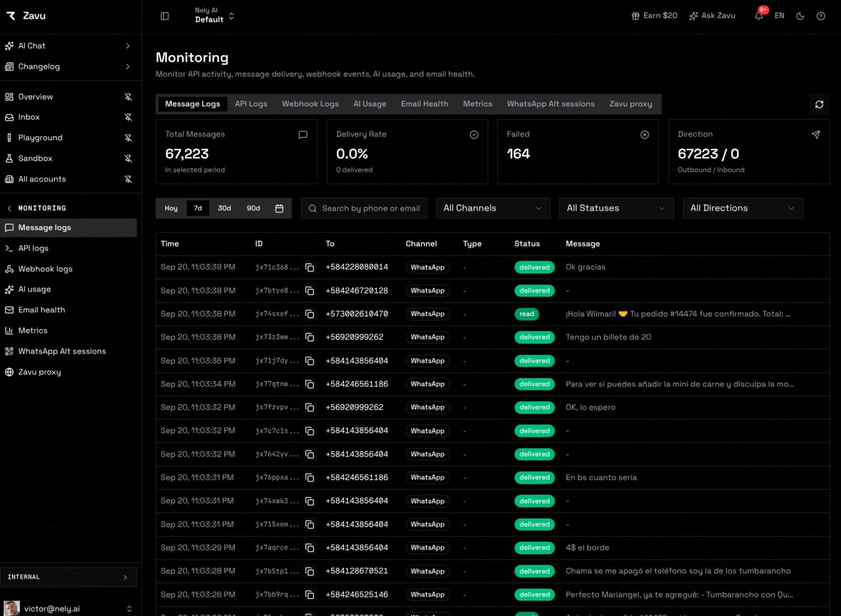Change language with the EN selector
The height and width of the screenshot is (616, 841).
coord(779,16)
